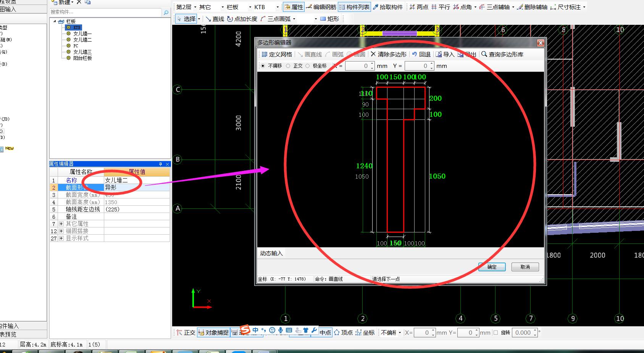Select 点角 point-angle axis tool
The height and width of the screenshot is (353, 644).
(x=463, y=7)
